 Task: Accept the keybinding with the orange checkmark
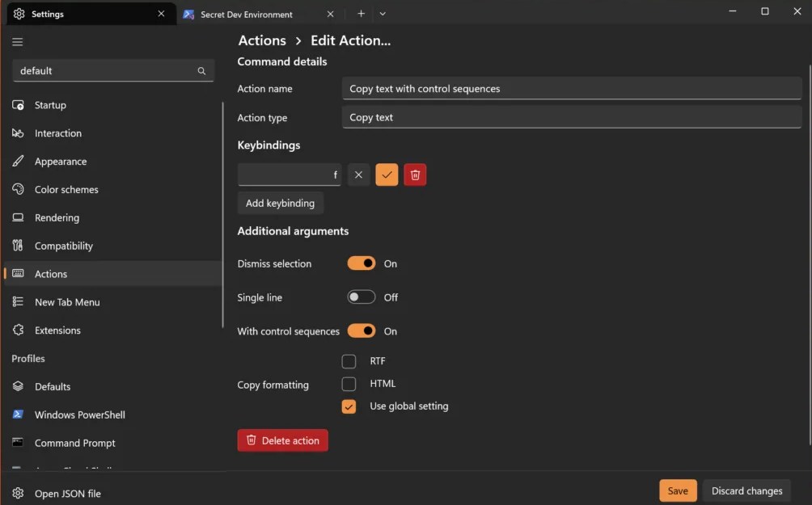(x=387, y=175)
